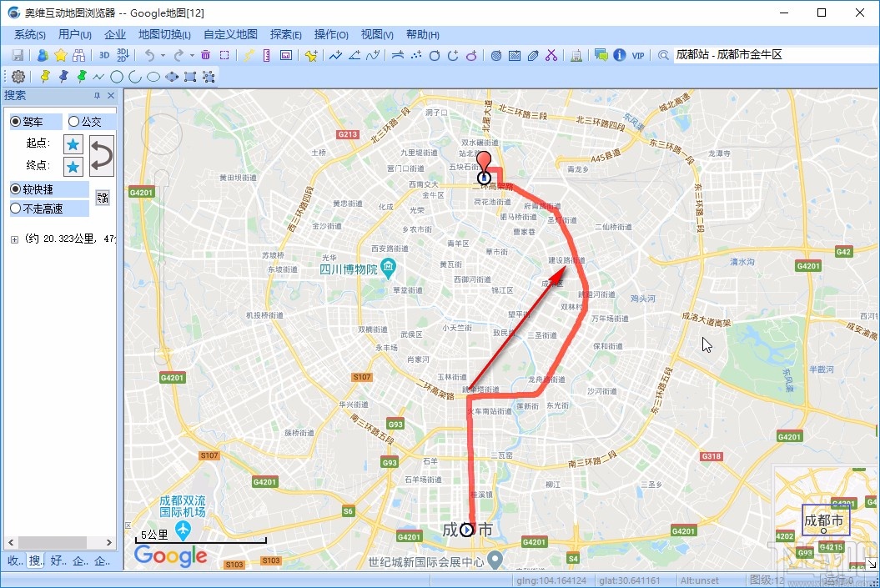
Task: Open the 地图切换(L) menu
Action: pyautogui.click(x=164, y=35)
